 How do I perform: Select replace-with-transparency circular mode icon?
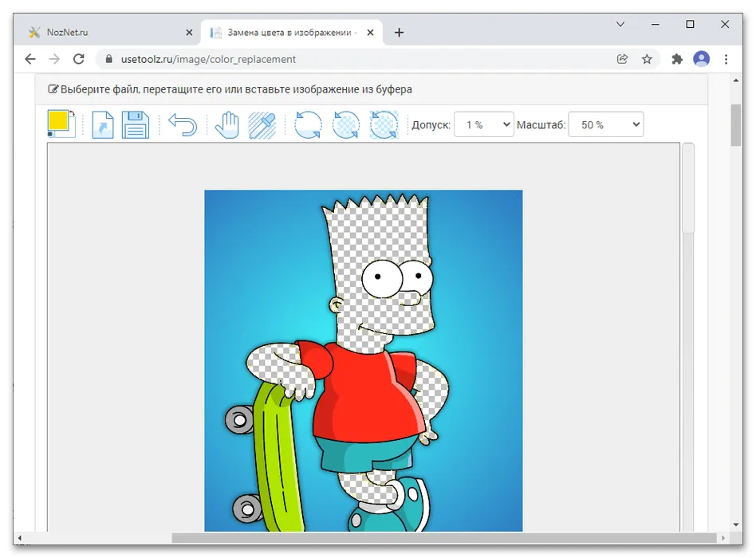346,125
